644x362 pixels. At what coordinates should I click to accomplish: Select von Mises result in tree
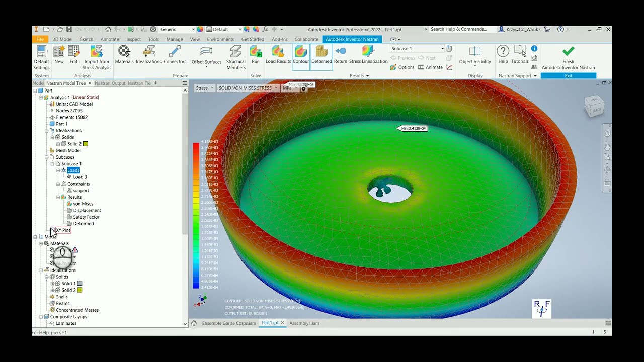pos(83,204)
